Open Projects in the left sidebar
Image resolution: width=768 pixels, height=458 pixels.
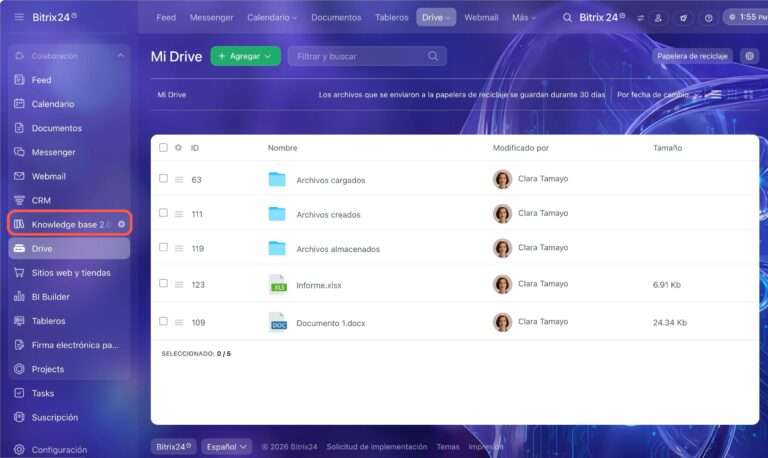click(69, 369)
